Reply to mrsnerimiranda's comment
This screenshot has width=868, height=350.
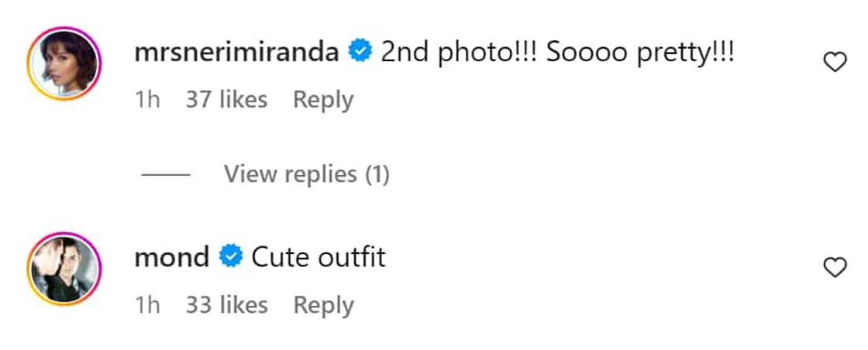click(x=323, y=100)
